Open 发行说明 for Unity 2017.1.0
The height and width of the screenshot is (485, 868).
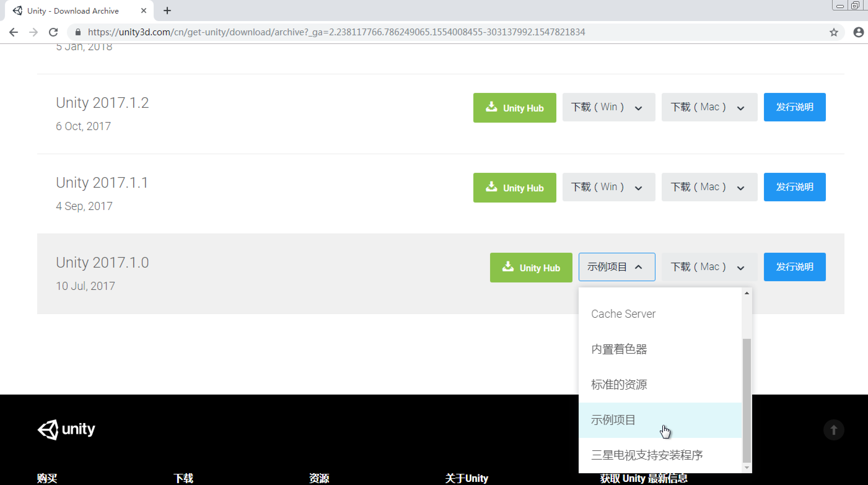coord(795,267)
